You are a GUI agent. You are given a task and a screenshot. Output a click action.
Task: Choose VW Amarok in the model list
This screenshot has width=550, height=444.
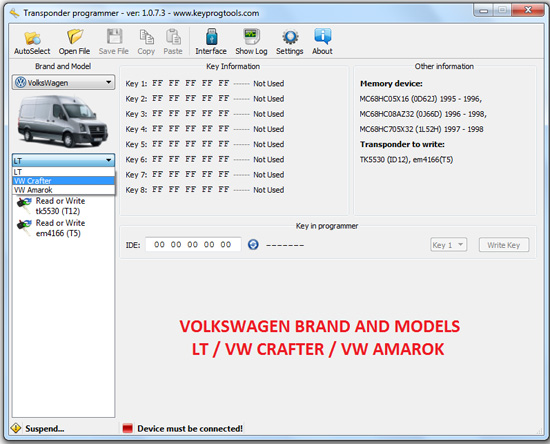click(63, 190)
